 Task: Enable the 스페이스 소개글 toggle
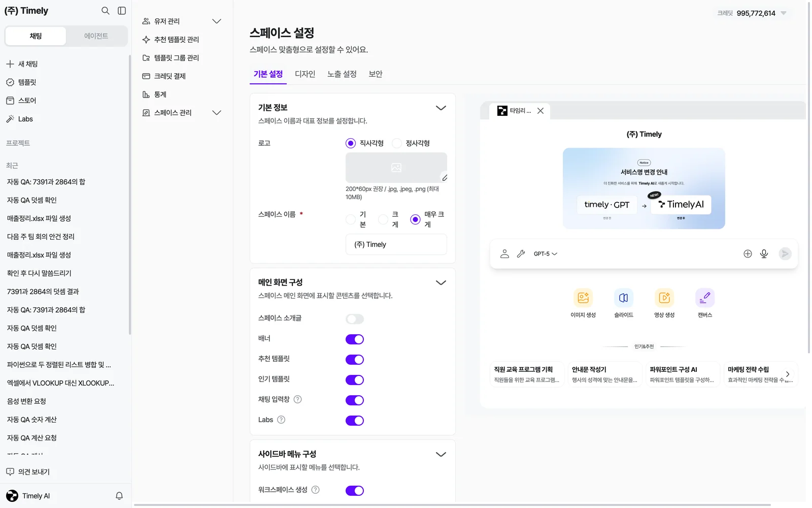(x=355, y=319)
